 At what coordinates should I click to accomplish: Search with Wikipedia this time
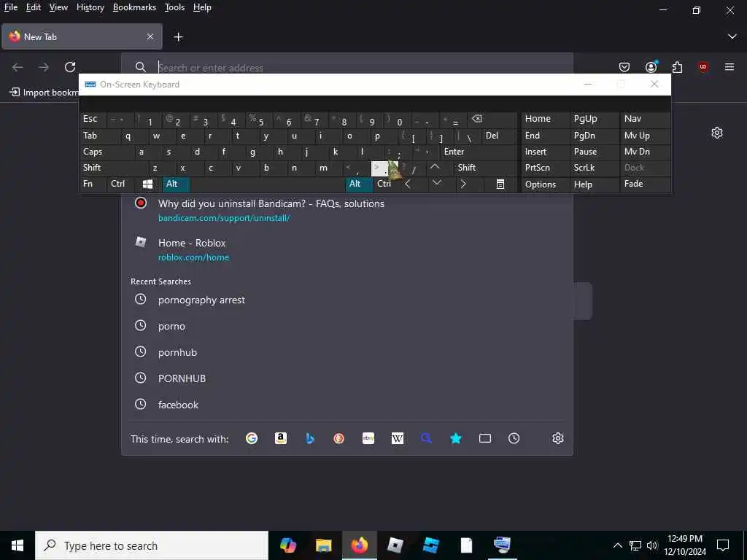[x=398, y=438]
